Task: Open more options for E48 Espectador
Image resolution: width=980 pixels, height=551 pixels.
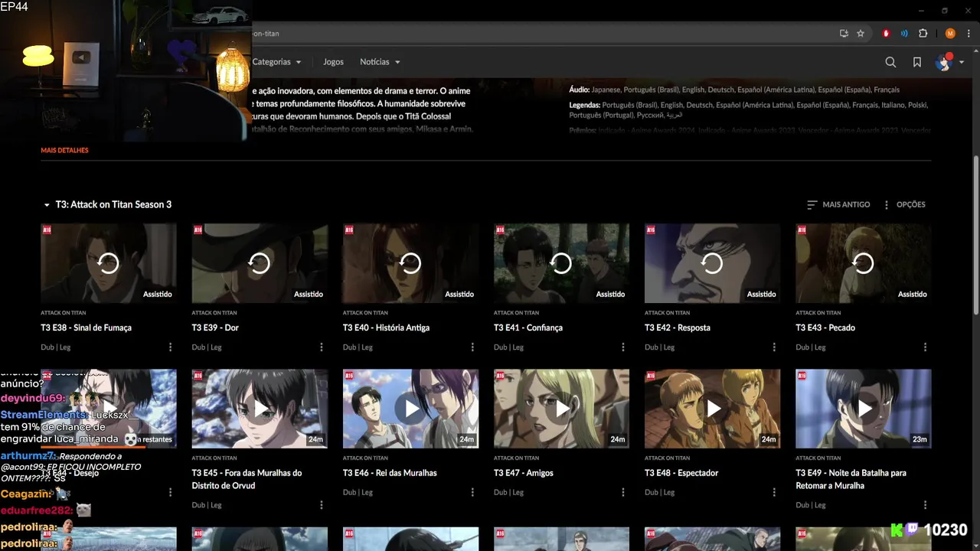Action: click(x=774, y=493)
